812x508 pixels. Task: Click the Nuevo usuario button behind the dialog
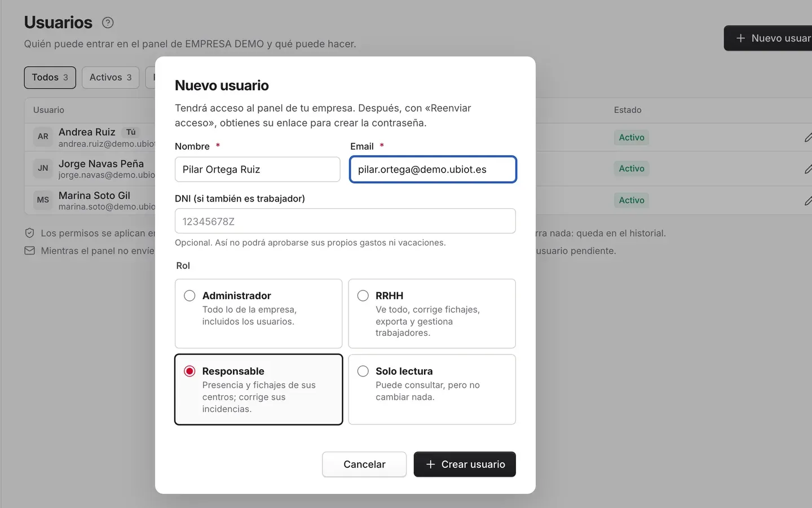(x=768, y=38)
